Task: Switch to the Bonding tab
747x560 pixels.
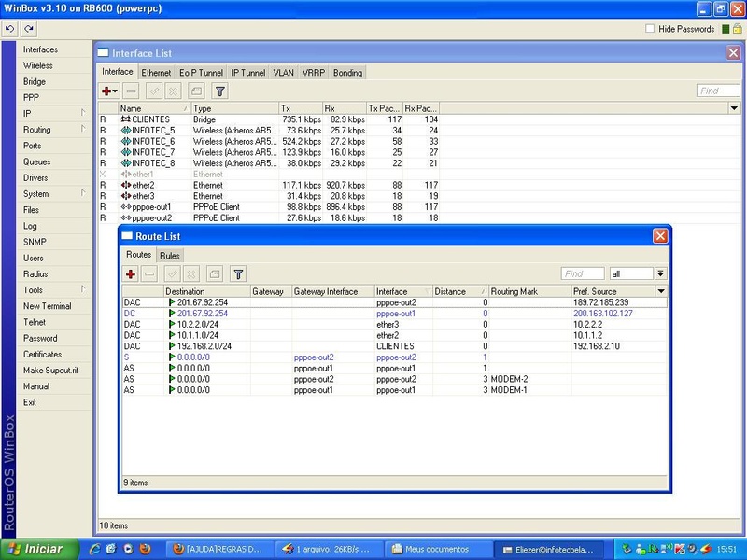Action: point(347,73)
